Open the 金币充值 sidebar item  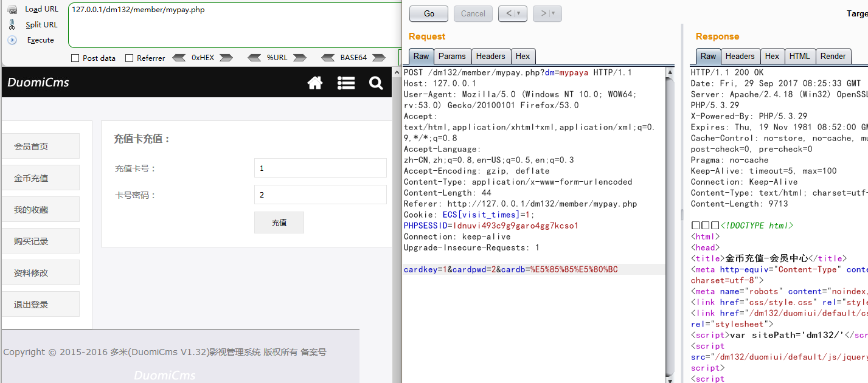(x=40, y=178)
